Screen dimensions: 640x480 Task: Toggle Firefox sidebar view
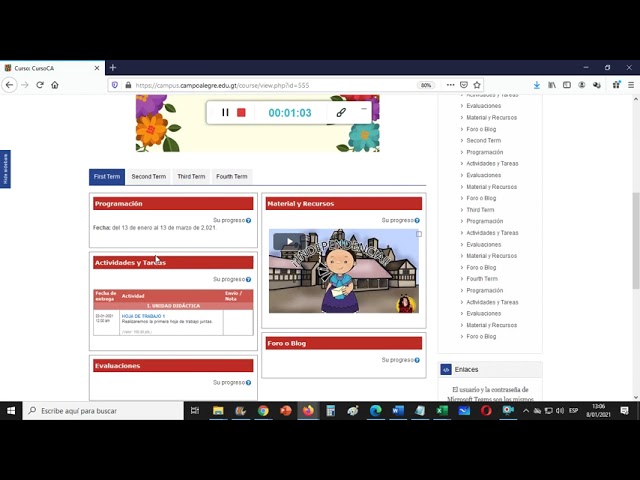pyautogui.click(x=567, y=85)
